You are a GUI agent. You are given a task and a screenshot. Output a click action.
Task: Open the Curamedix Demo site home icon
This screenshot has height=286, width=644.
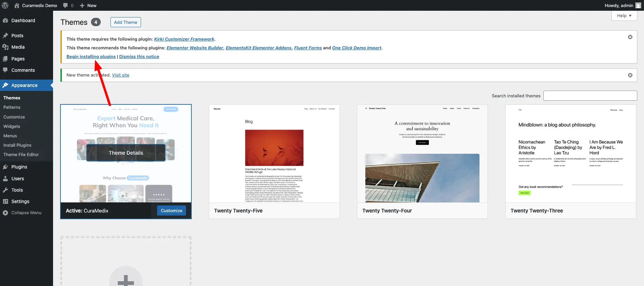[17, 5]
